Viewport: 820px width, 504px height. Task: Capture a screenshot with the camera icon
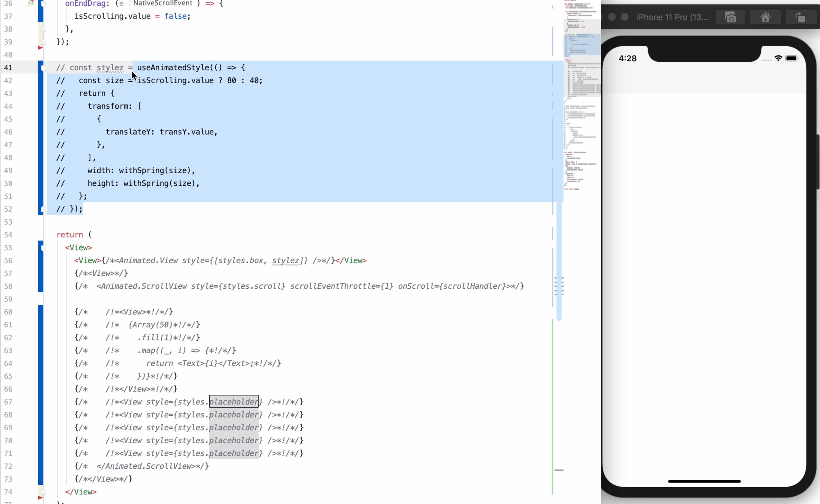click(730, 17)
